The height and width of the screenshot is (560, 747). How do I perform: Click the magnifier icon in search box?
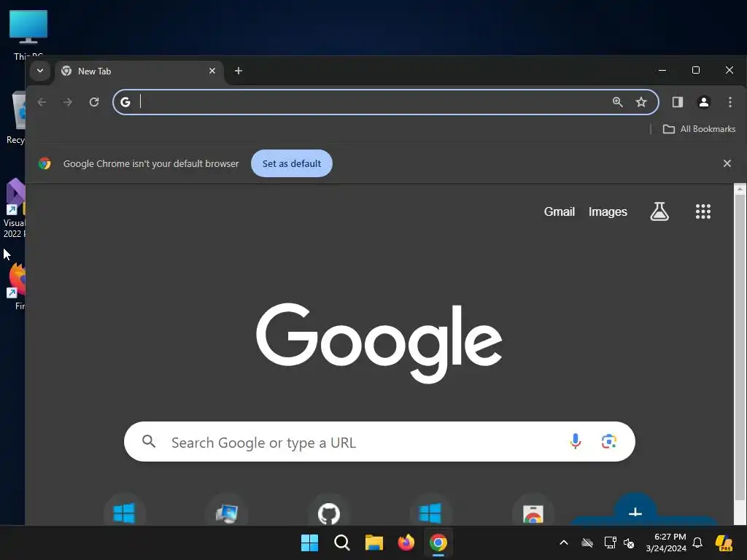pyautogui.click(x=149, y=441)
